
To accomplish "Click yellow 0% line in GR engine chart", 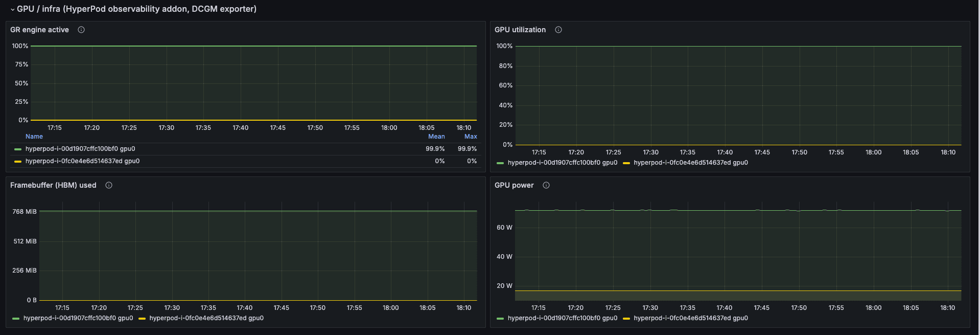I will click(253, 120).
